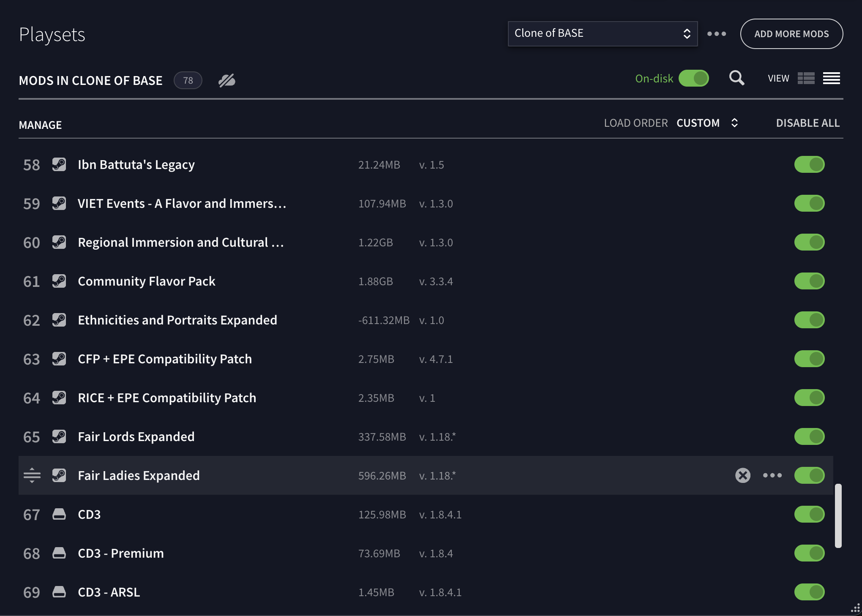Screen dimensions: 862x616
Task: Toggle the On-disk switch
Action: pos(694,78)
